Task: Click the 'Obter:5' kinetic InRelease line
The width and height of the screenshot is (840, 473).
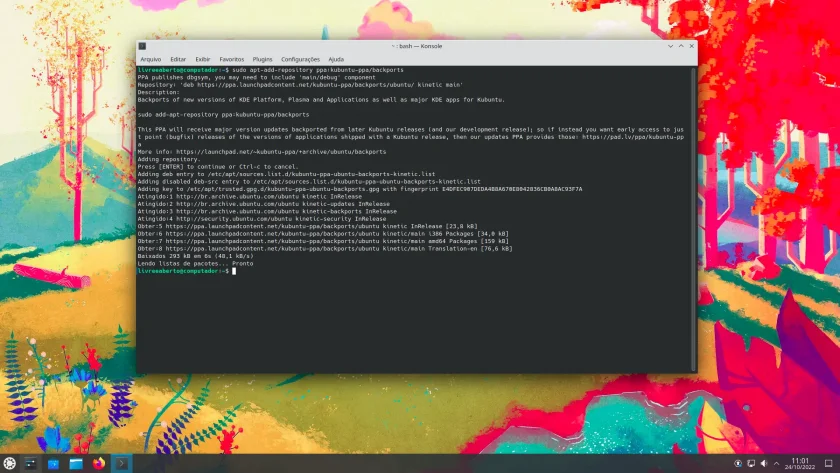Action: 308,226
